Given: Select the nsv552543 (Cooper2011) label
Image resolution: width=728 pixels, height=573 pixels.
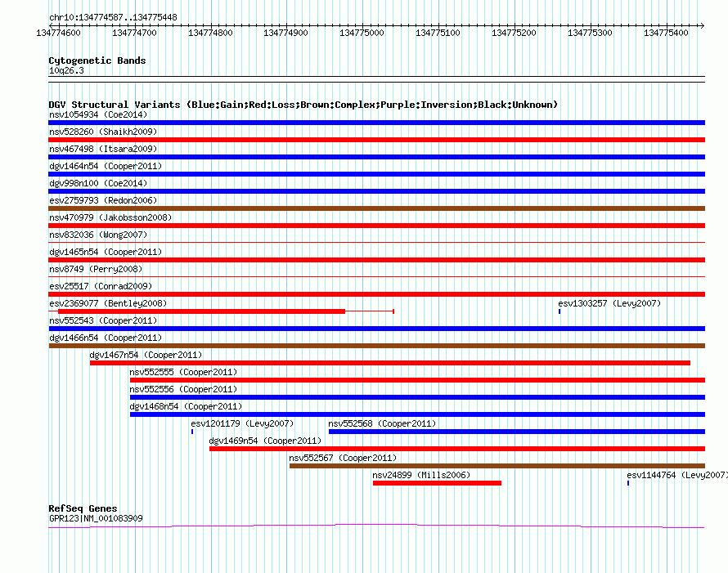Looking at the screenshot, I should [103, 320].
